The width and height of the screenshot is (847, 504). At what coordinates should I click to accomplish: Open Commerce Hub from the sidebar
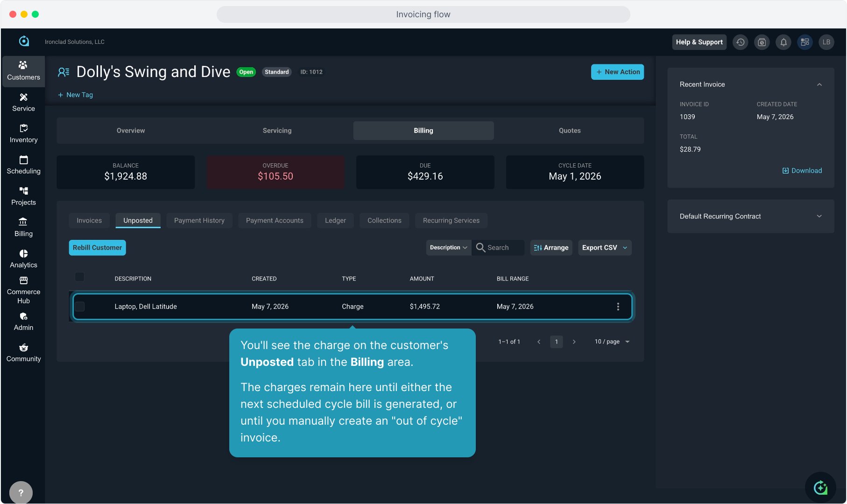point(23,290)
